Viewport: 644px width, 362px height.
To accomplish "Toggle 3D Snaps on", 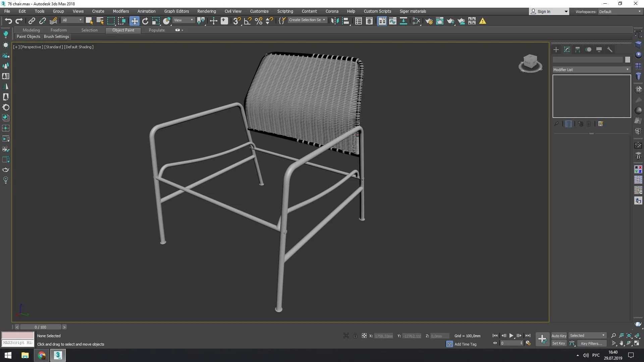I will click(x=237, y=21).
